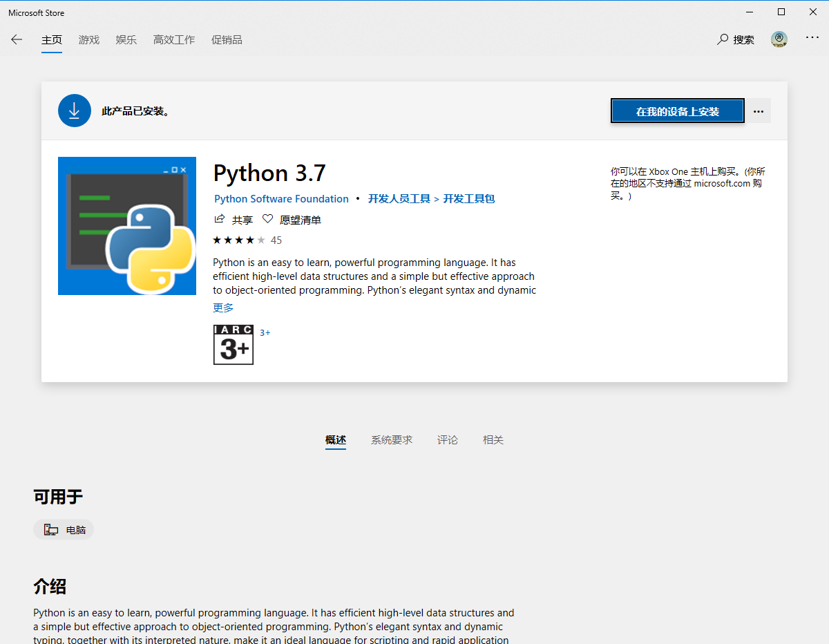Select the 相关 section tab
The image size is (829, 644).
pyautogui.click(x=493, y=440)
